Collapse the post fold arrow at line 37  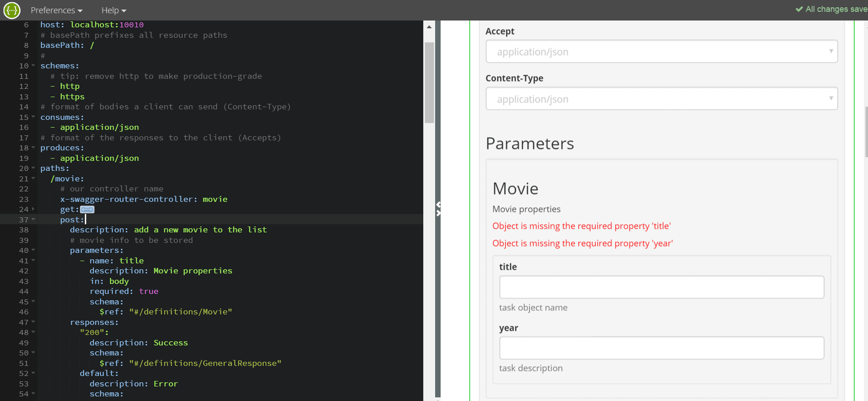click(x=33, y=220)
